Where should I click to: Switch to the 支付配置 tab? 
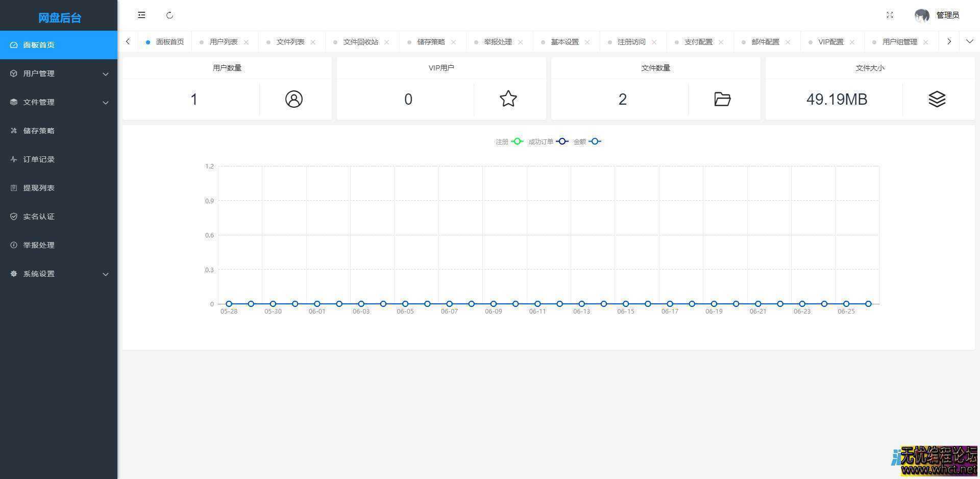[698, 41]
